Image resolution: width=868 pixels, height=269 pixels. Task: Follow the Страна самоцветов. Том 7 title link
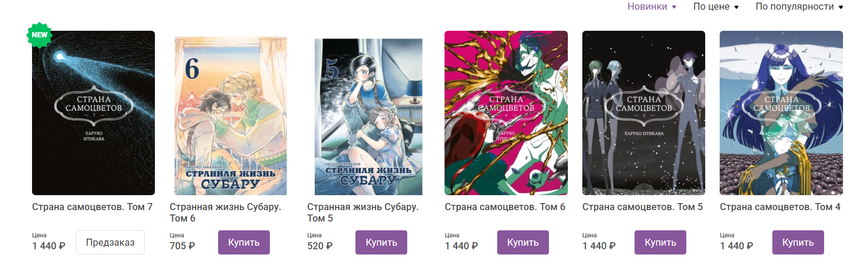click(x=92, y=207)
